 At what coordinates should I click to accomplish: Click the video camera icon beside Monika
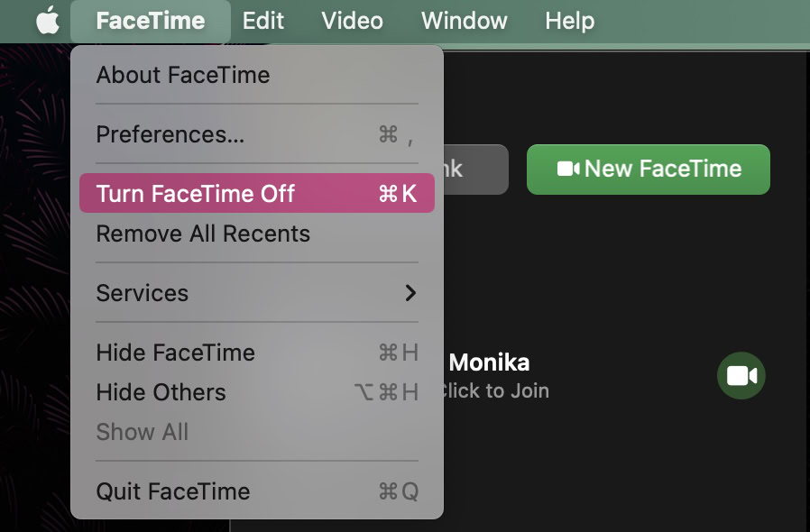coord(741,375)
